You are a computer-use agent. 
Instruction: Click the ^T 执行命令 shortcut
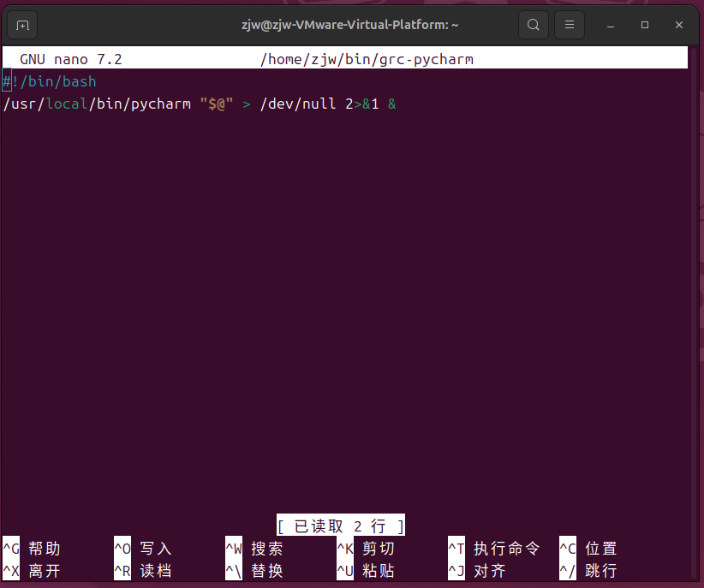point(494,549)
